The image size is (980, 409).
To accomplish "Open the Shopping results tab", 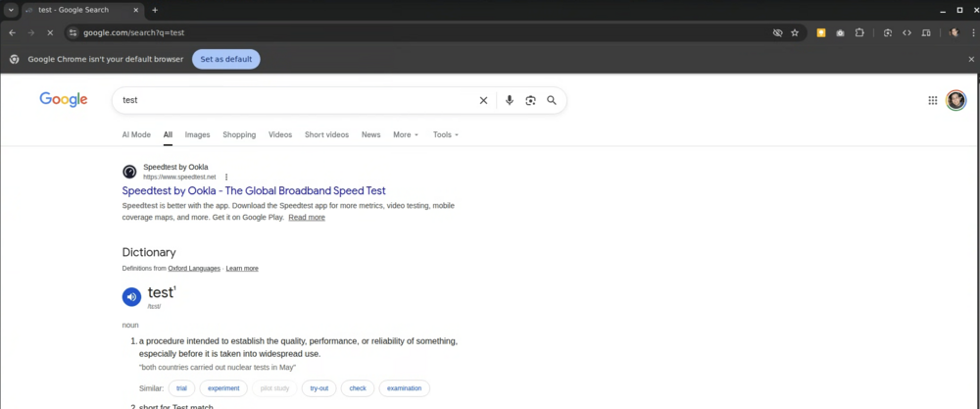I will pyautogui.click(x=239, y=134).
